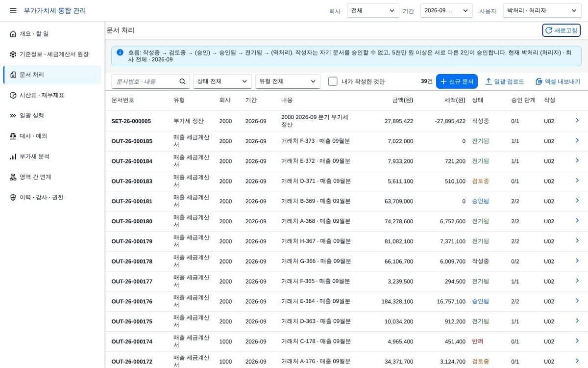Viewport: 588px width, 368px height.
Task: Open row OUT-26-000180 with its arrow
Action: tap(577, 221)
